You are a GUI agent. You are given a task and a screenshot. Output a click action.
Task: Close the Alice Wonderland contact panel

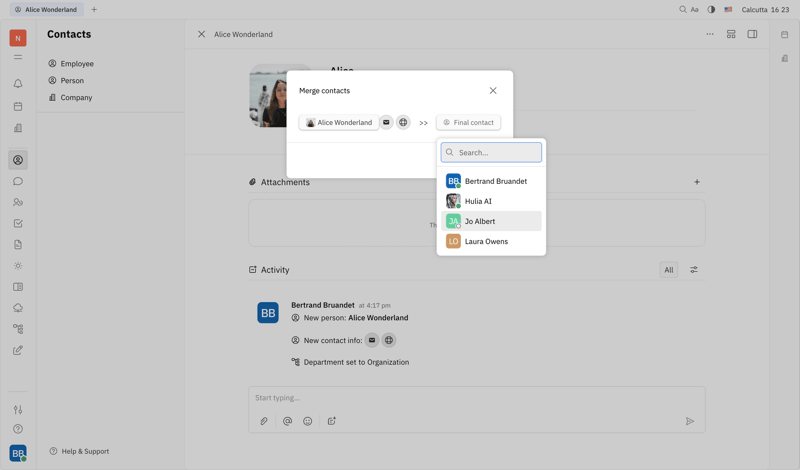pos(202,34)
